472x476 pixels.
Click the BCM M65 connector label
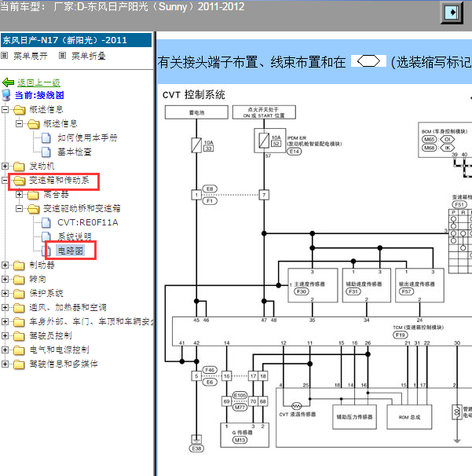pos(429,139)
